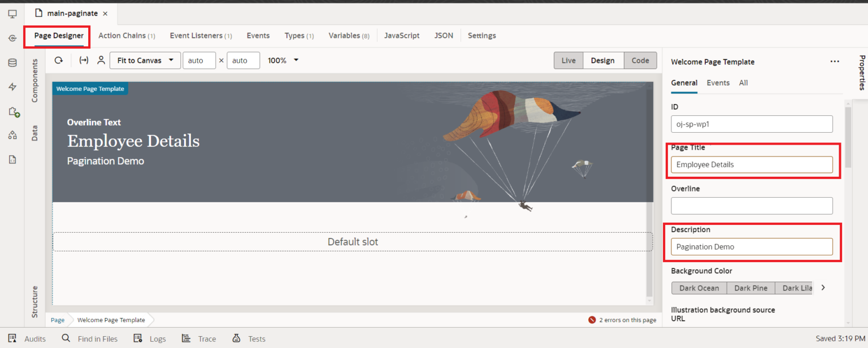Viewport: 868px width, 348px height.
Task: Refresh the page canvas preview
Action: point(59,60)
